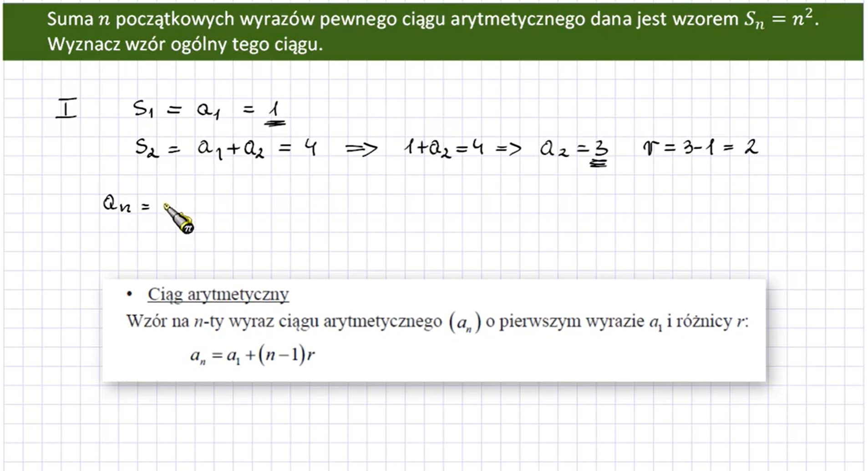Click the first implication arrow after S₂ = 4
Screen dimensions: 868x471
[361, 148]
